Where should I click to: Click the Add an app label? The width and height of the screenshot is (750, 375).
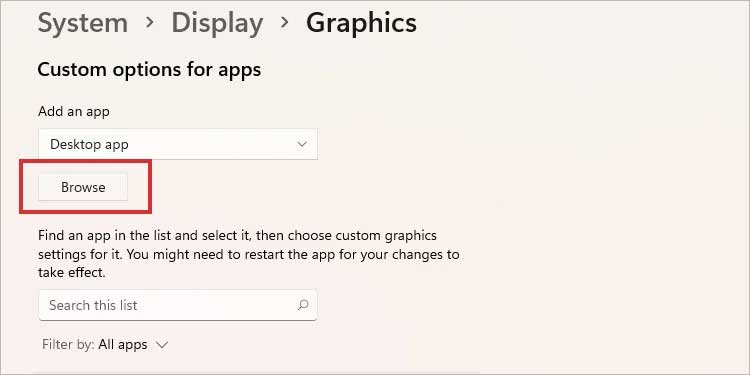pos(74,111)
